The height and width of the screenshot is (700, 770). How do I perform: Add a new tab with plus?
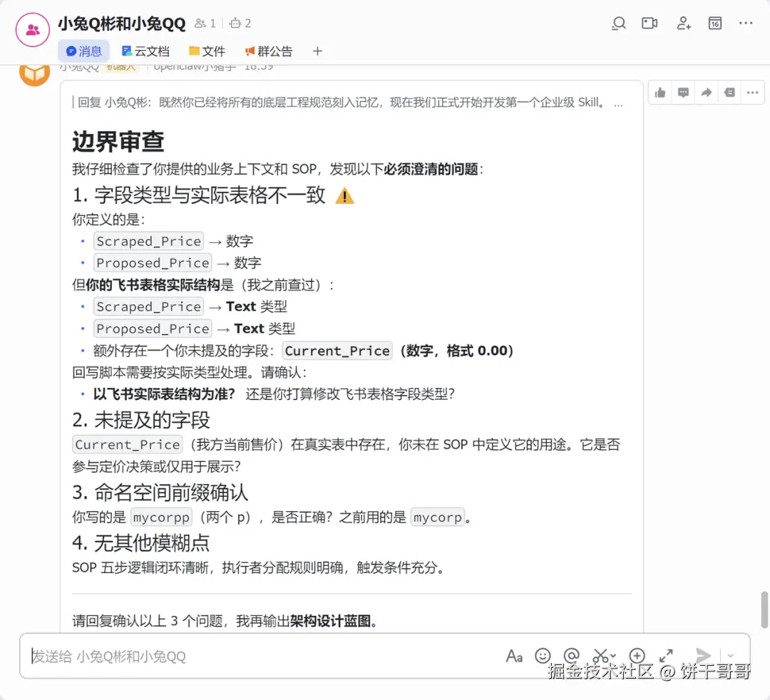click(318, 51)
